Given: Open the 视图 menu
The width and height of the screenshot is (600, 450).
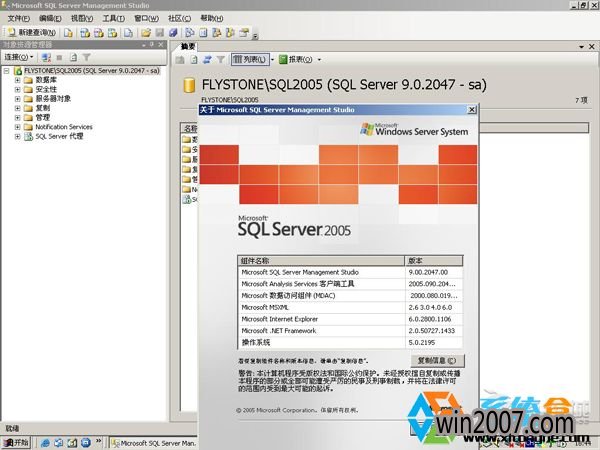Looking at the screenshot, I should [82, 18].
